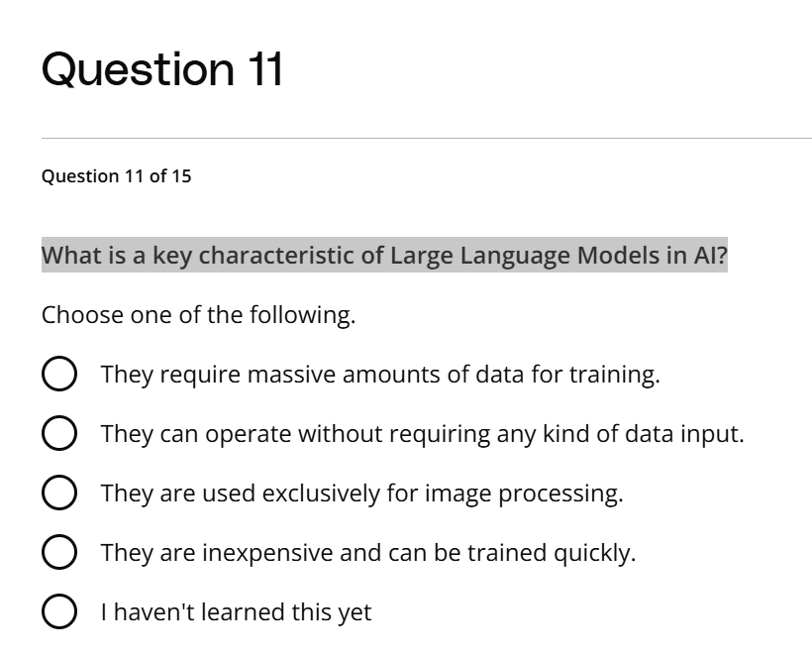Click the "I haven't learned this yet" text
812x658 pixels.
click(236, 612)
